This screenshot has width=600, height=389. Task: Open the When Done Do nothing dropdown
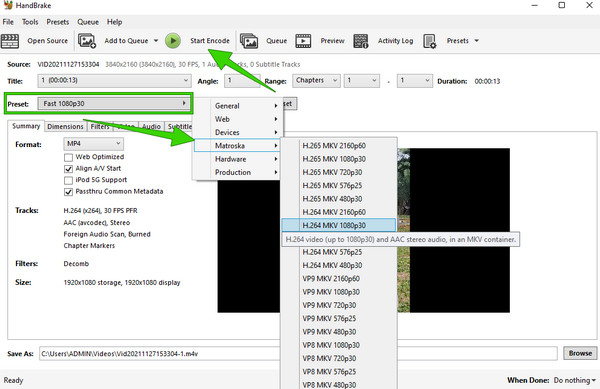tap(575, 380)
